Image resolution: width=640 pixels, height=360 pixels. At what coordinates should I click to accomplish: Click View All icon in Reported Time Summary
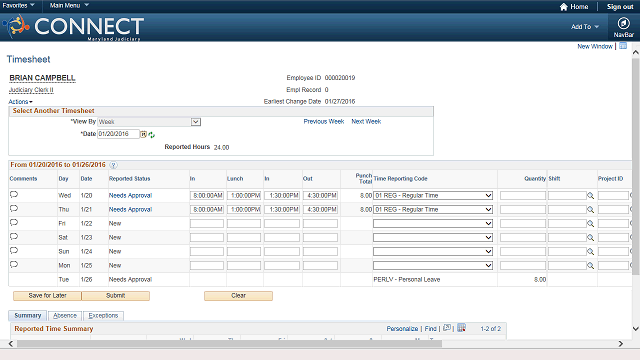point(447,328)
